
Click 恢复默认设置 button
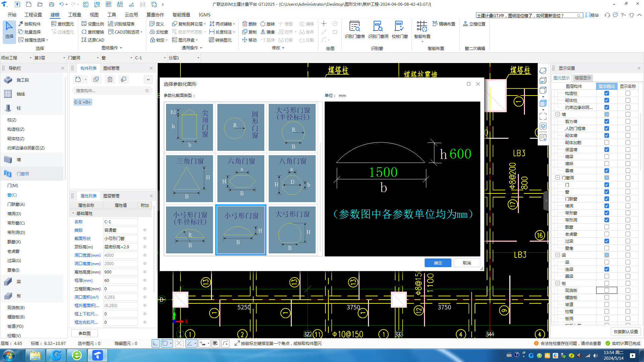[626, 332]
